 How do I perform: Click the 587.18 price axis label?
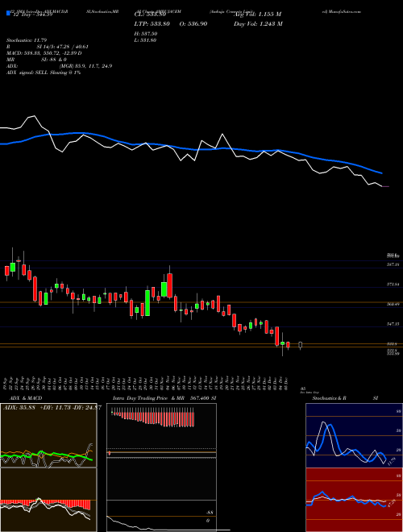[393, 264]
